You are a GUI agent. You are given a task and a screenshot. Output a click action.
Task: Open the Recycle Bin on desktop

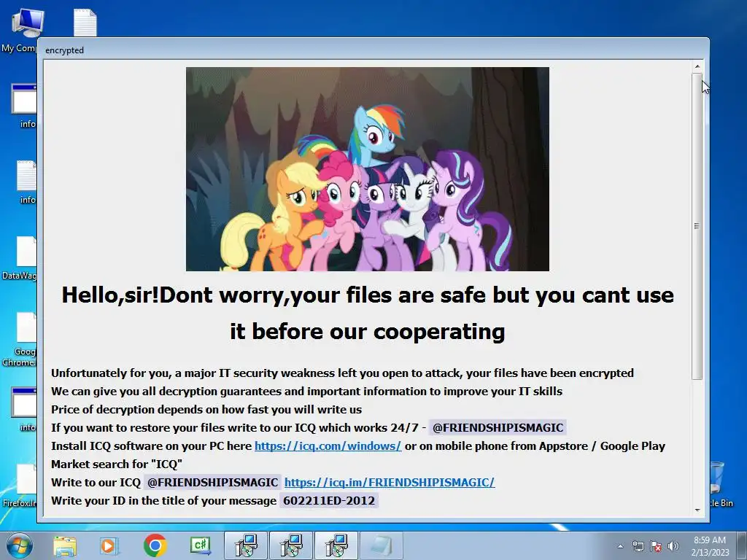tap(721, 484)
